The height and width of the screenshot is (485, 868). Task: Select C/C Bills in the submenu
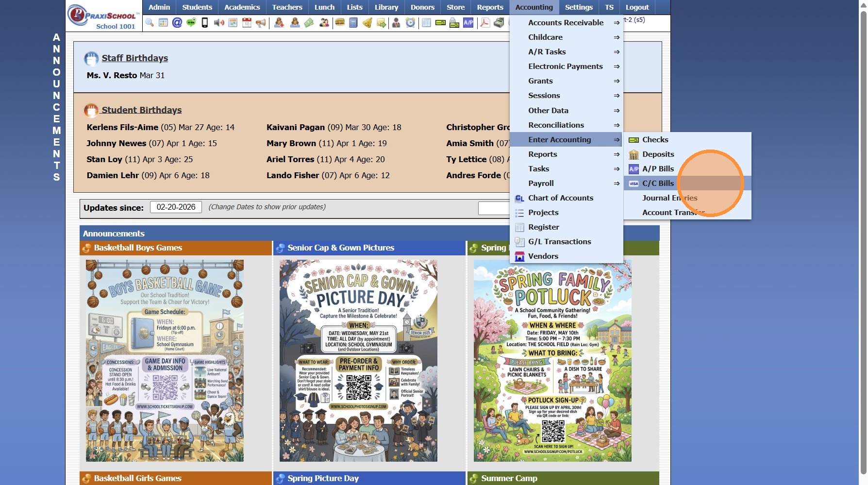(687, 184)
